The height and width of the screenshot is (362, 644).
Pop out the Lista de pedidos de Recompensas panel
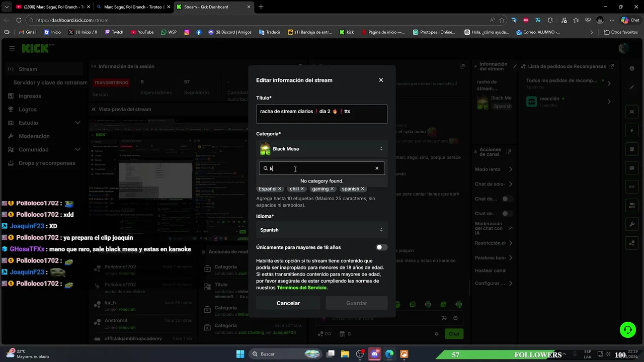612,66
